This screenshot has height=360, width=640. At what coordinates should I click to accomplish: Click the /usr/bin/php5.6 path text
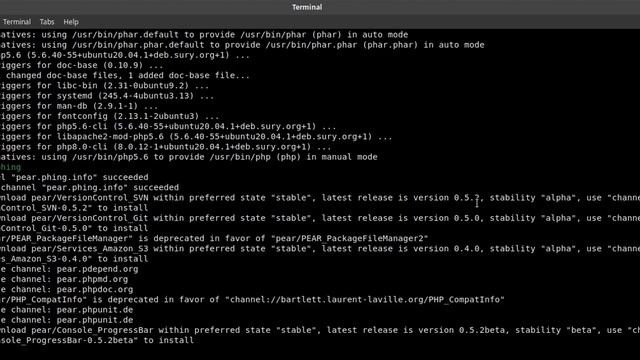click(x=110, y=157)
